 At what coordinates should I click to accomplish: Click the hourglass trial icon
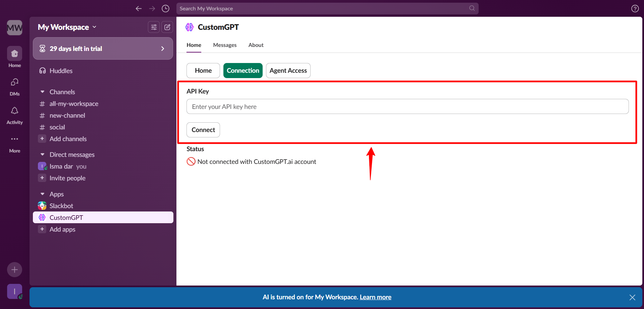pos(42,49)
